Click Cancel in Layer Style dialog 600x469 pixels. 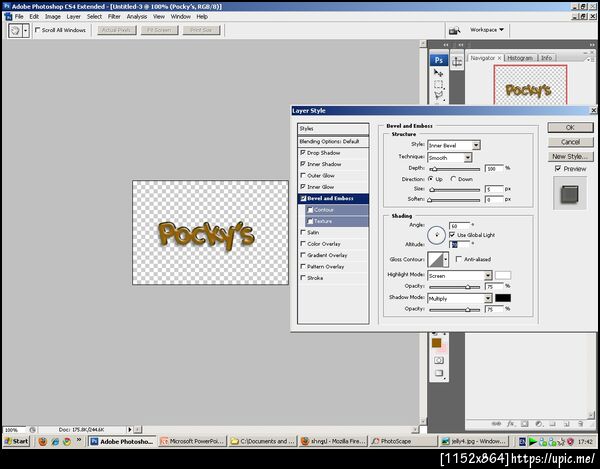coord(570,142)
